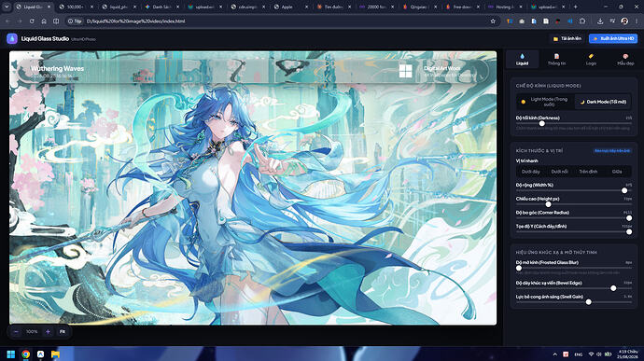This screenshot has height=361, width=644.
Task: Click the browser home icon
Action: click(x=44, y=21)
